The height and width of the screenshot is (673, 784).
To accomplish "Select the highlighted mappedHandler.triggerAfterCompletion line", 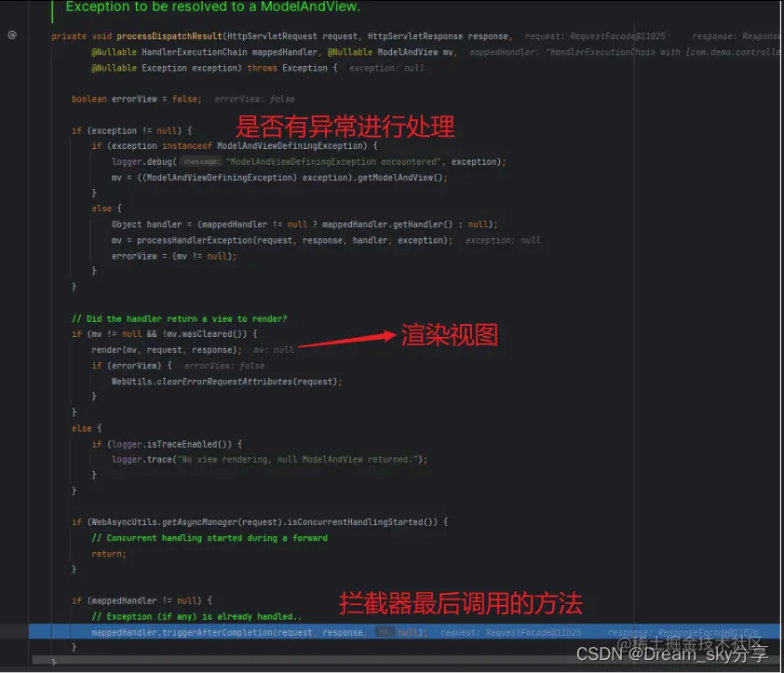I will pos(404,632).
